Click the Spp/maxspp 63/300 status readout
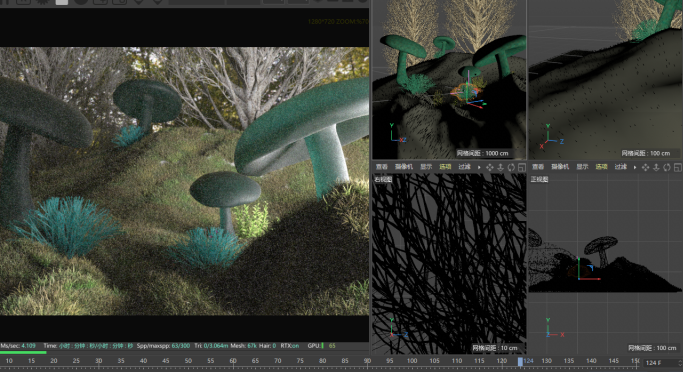The image size is (683, 372). pyautogui.click(x=163, y=346)
